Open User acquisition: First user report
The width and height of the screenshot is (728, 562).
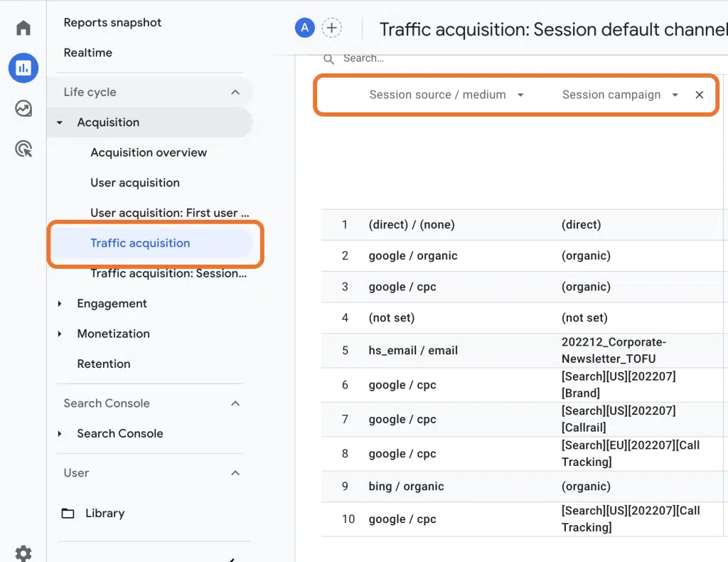pos(170,213)
